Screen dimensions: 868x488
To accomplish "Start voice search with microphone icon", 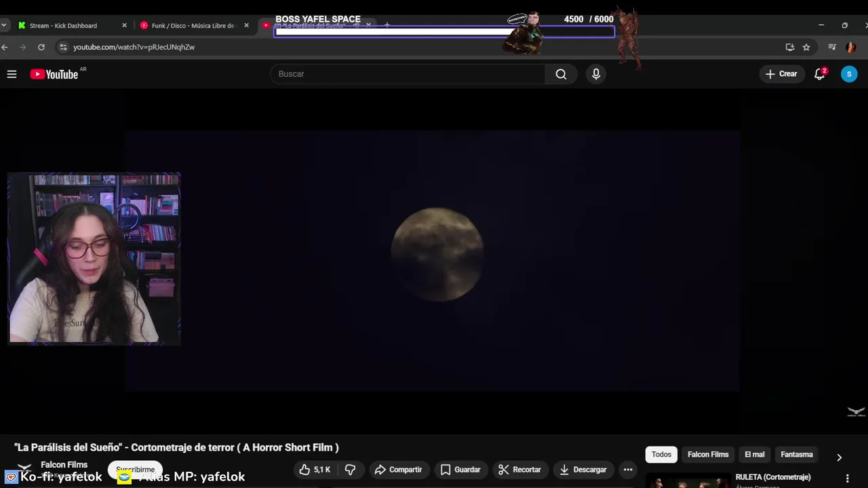I will pos(596,74).
